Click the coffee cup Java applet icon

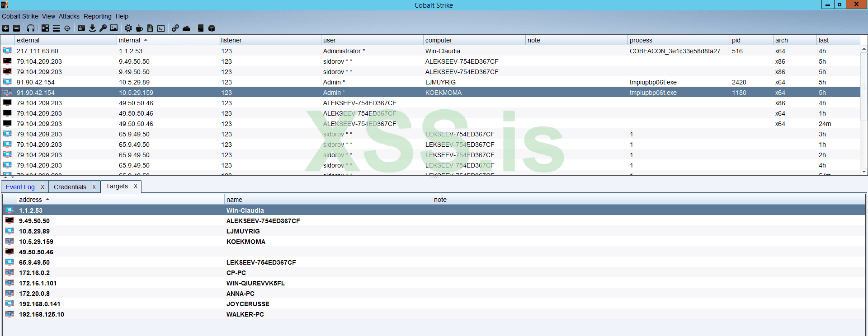139,28
